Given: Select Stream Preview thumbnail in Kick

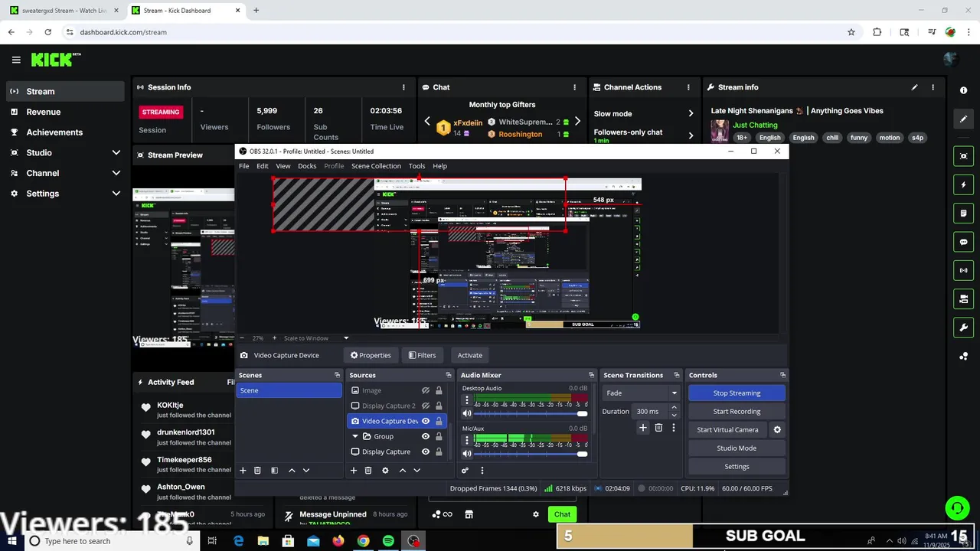Looking at the screenshot, I should 184,267.
